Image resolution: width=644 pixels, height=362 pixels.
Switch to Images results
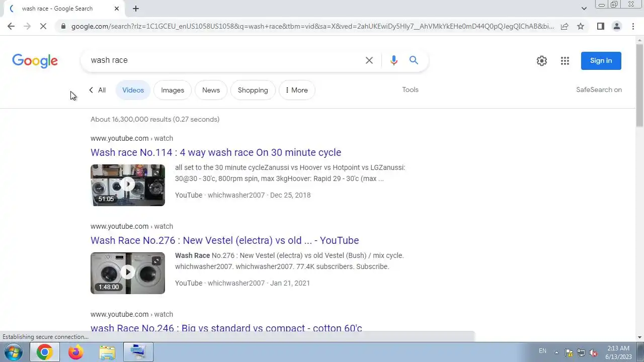173,90
